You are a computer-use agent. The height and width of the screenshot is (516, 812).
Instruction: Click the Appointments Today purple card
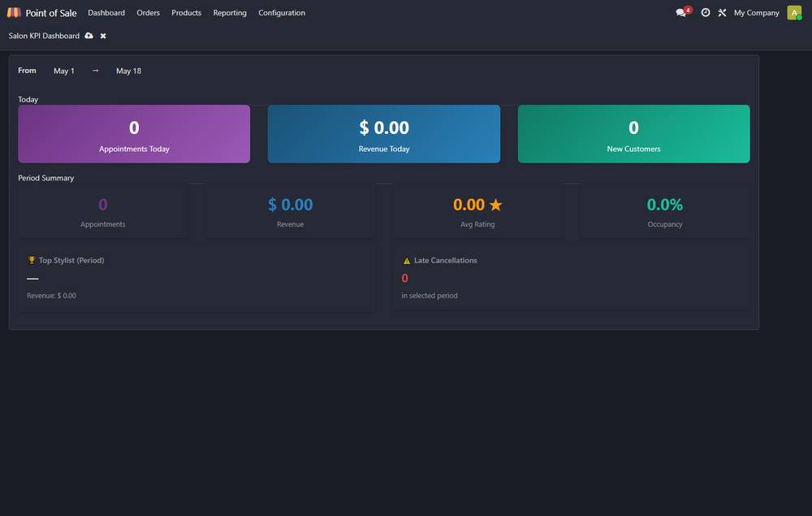(134, 134)
